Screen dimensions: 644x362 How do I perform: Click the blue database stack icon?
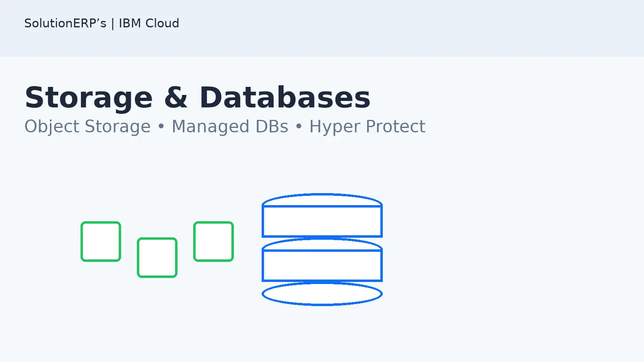322,249
